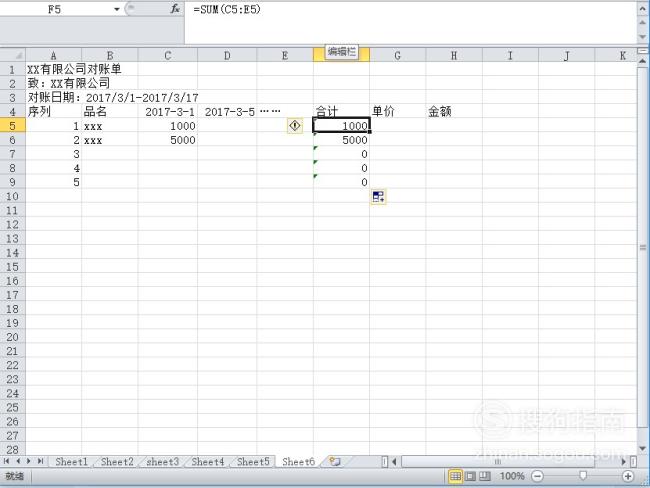Click the Name Box showing F5

(55, 9)
